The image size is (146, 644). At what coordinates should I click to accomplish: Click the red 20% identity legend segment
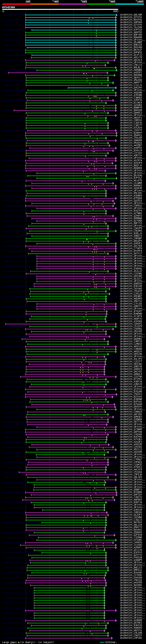point(16,4)
